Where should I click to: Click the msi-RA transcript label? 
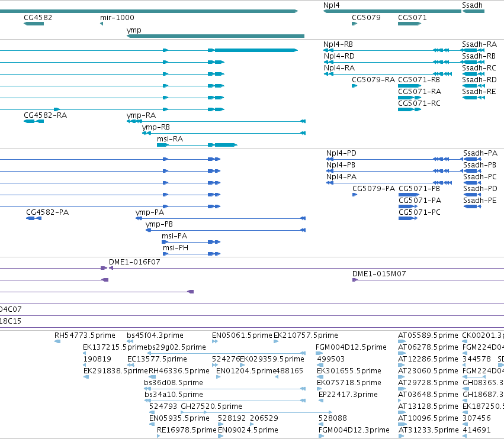coord(170,139)
